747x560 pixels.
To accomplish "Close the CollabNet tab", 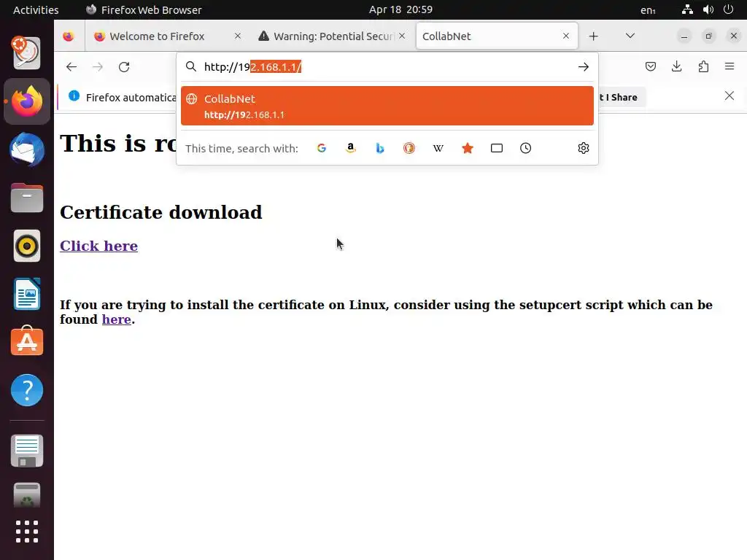I will coord(566,36).
